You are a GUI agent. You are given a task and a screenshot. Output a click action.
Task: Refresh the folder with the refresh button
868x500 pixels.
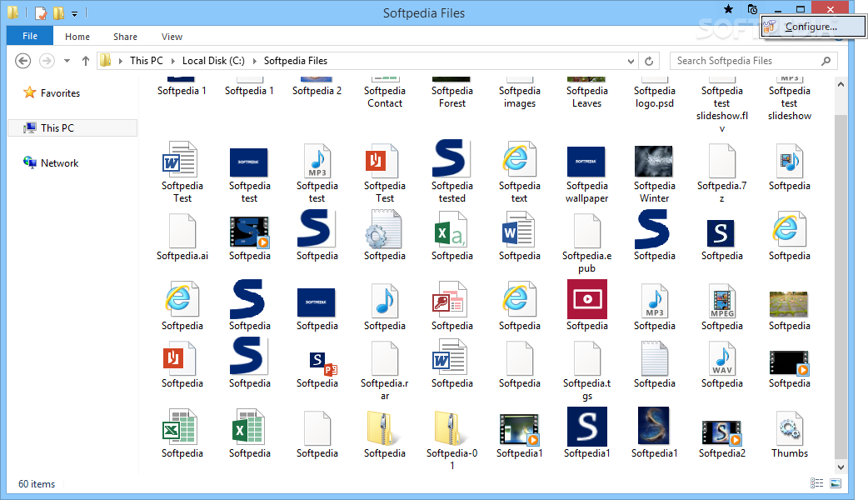click(x=650, y=61)
